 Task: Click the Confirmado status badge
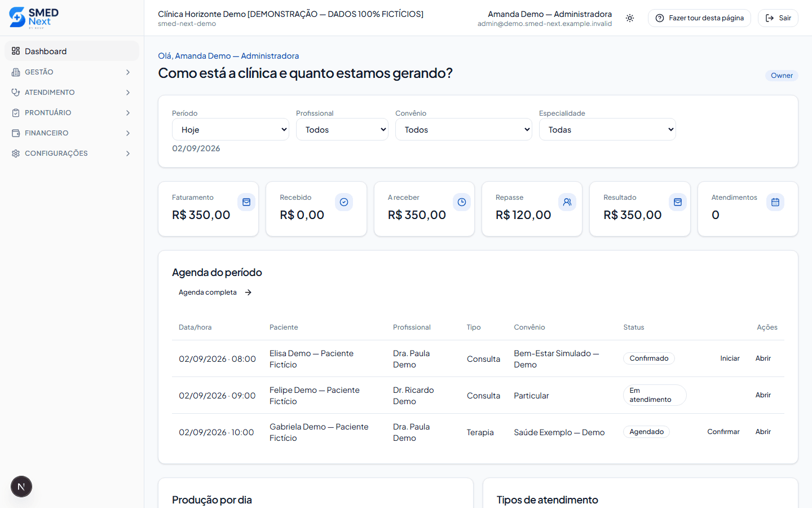coord(649,358)
